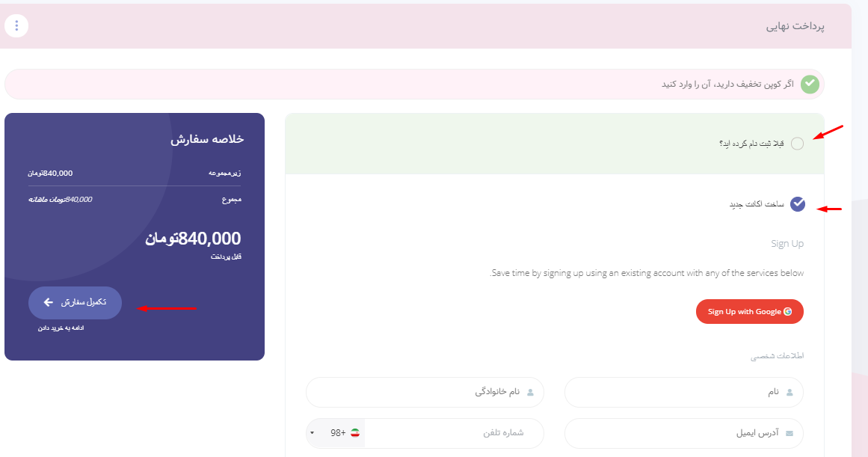Image resolution: width=868 pixels, height=457 pixels.
Task: Focus the last name (نام خانوادگی) field
Action: click(425, 392)
